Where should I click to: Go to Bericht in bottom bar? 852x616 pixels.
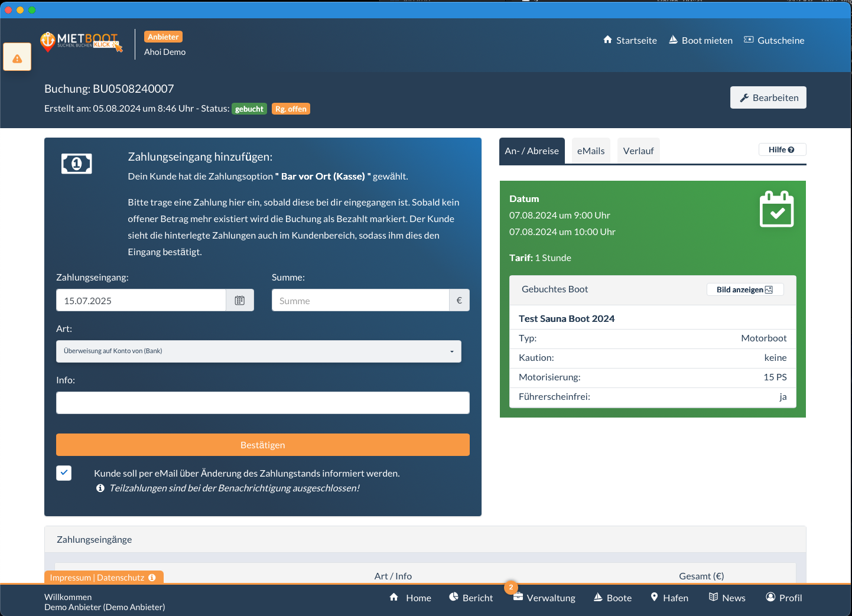pyautogui.click(x=471, y=598)
